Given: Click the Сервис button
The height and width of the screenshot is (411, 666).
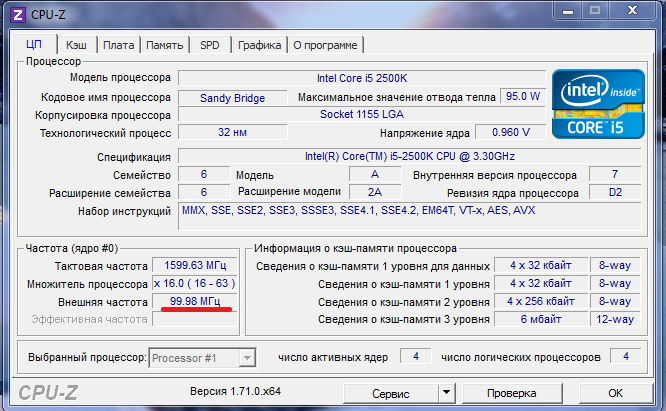Looking at the screenshot, I should (390, 394).
